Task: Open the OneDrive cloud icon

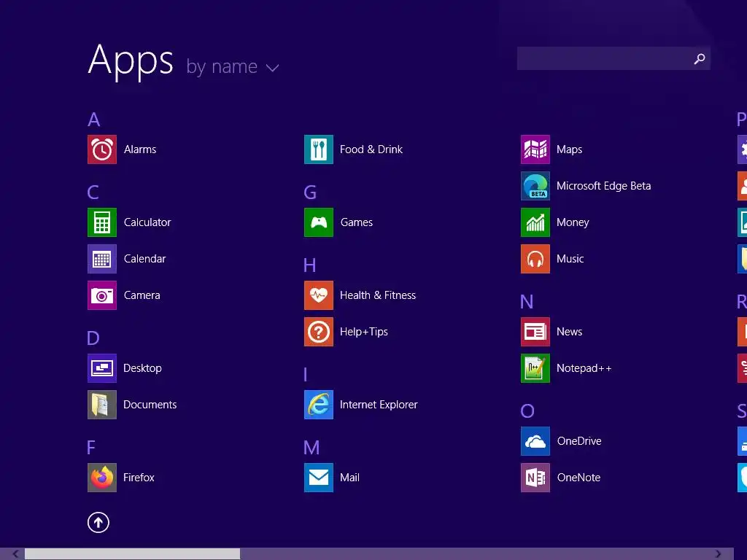Action: (x=535, y=441)
